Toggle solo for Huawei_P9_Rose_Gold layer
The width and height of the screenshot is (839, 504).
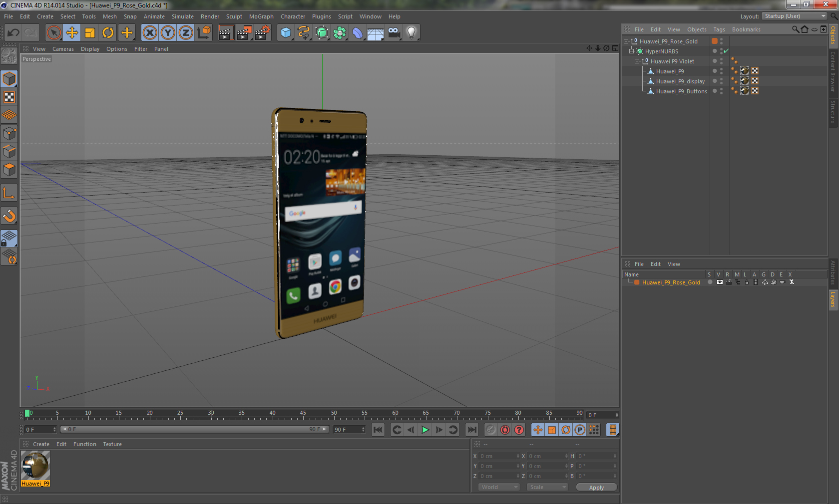pos(710,282)
